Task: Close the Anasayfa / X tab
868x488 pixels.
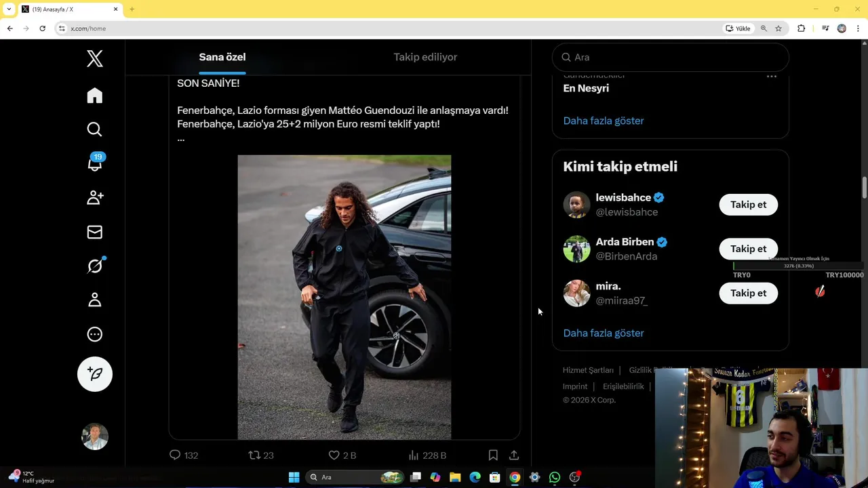Action: pos(115,9)
